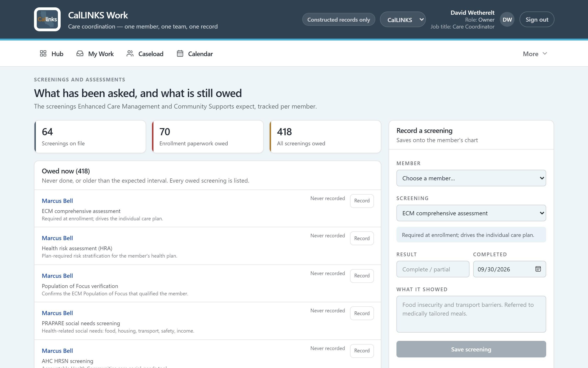Expand the More menu chevron
The width and height of the screenshot is (588, 368).
(x=545, y=54)
